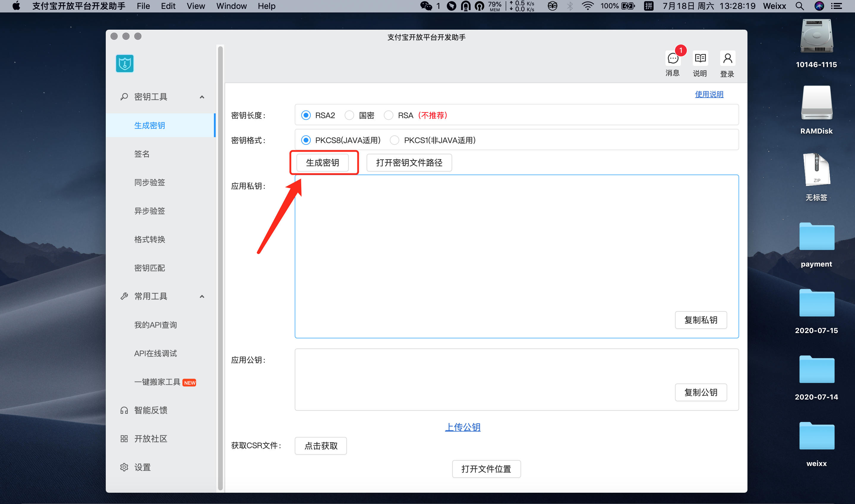
Task: Click the Siri icon in menu bar
Action: tap(819, 6)
